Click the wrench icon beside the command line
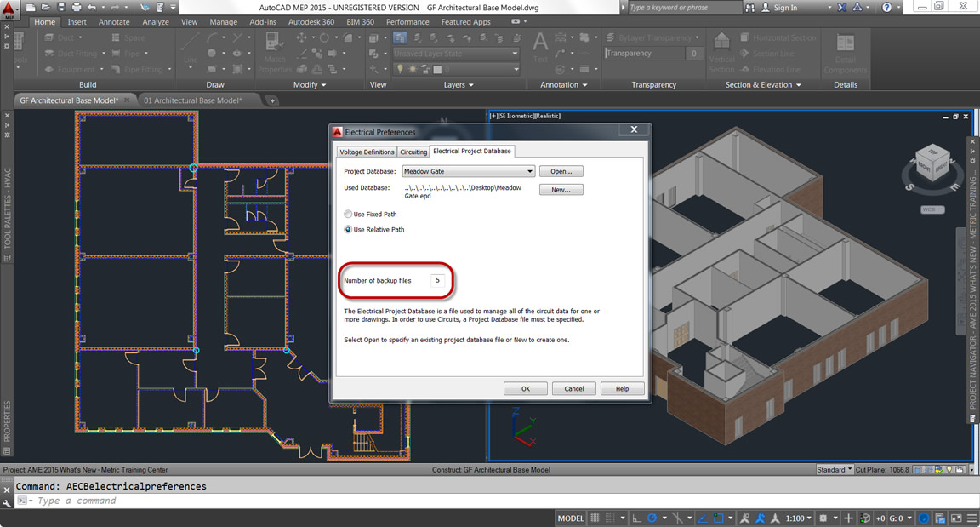 point(7,502)
